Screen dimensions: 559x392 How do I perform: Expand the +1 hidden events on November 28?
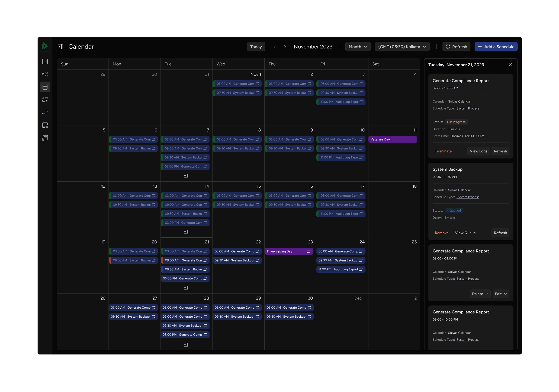click(186, 344)
